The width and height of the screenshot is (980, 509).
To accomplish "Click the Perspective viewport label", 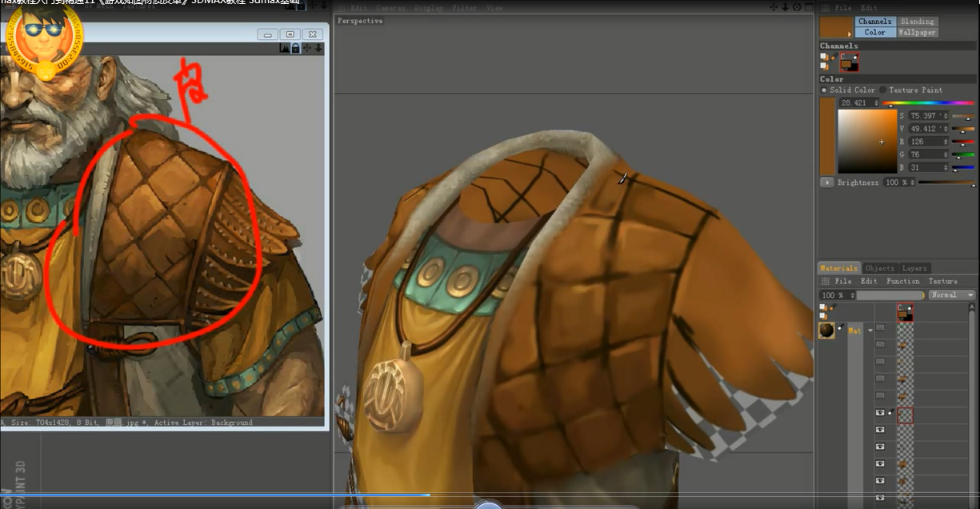I will tap(360, 21).
